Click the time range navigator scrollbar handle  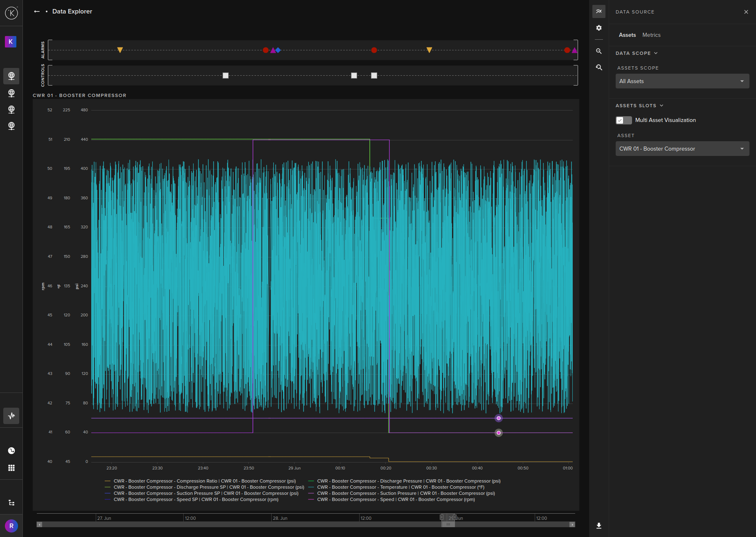tap(448, 524)
